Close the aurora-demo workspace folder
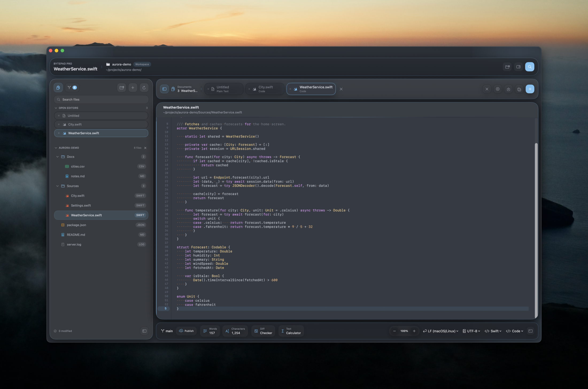The image size is (588, 389). [145, 148]
